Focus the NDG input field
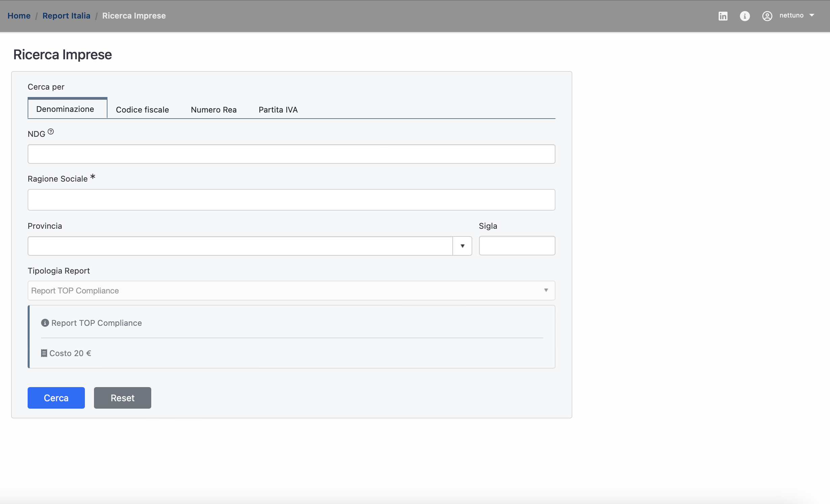 [x=291, y=154]
